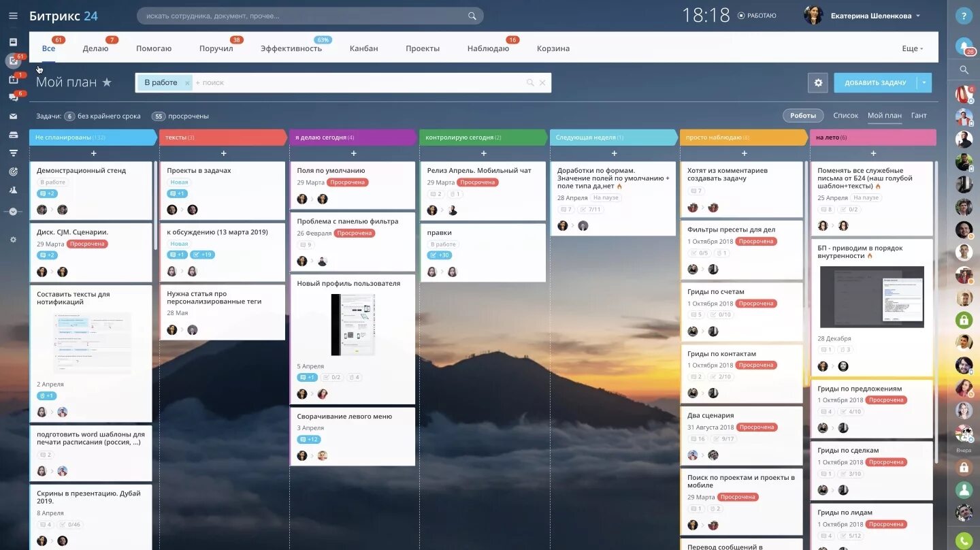
Task: Open the help question mark icon
Action: tap(964, 16)
